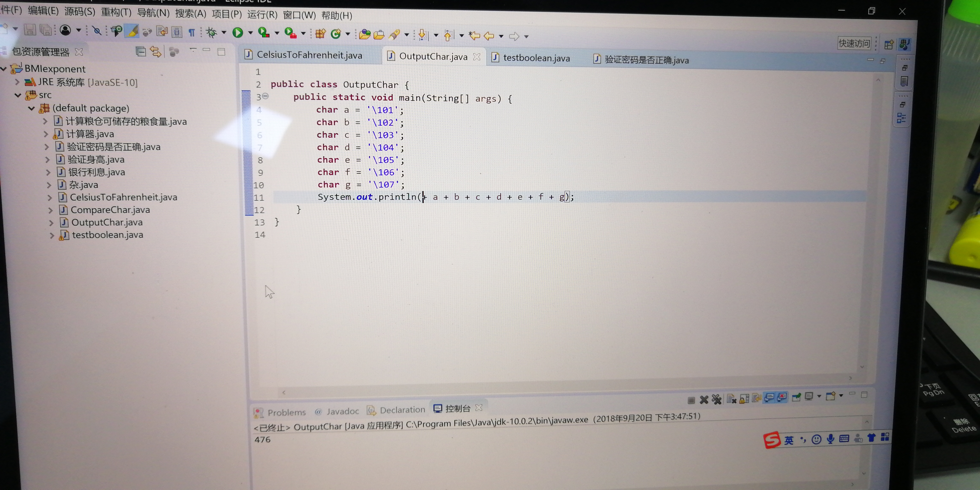Select OutputChar.java in Package Explorer

[x=107, y=222]
